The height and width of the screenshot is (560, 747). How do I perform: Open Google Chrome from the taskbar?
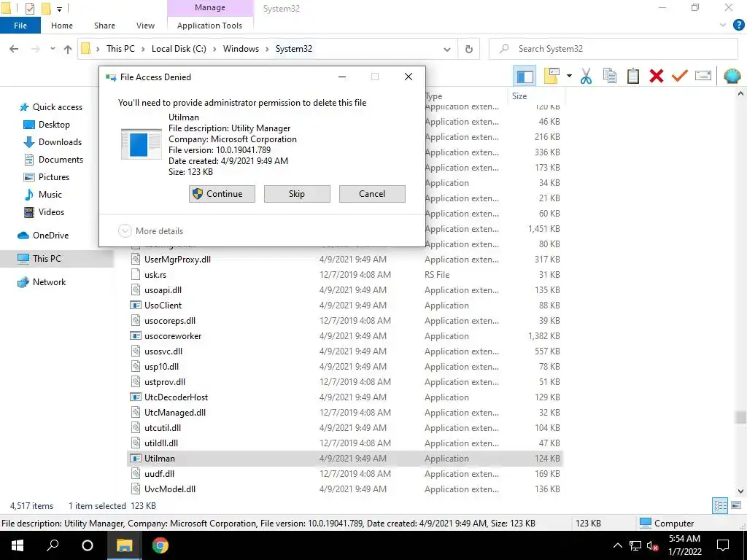point(160,545)
